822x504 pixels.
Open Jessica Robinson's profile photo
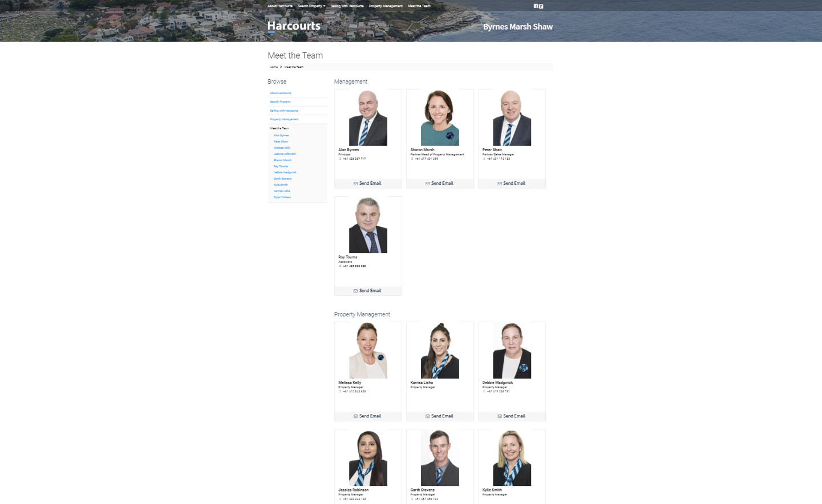[x=368, y=457]
